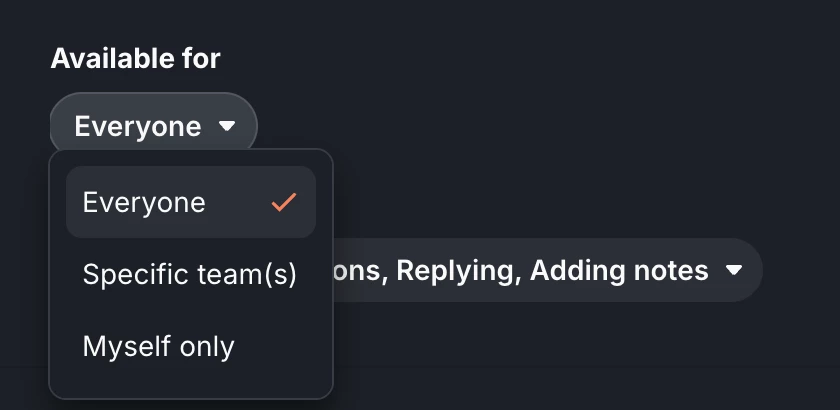840x410 pixels.
Task: Pick the Myself only option
Action: [159, 346]
